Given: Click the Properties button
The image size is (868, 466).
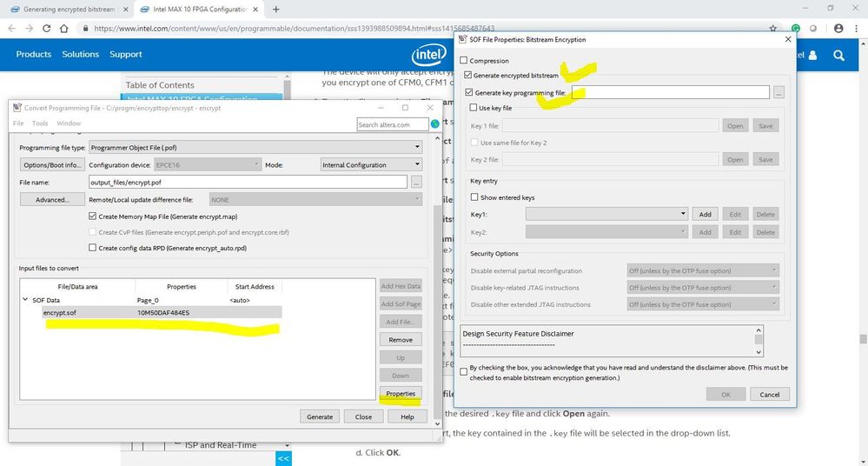Looking at the screenshot, I should (401, 394).
